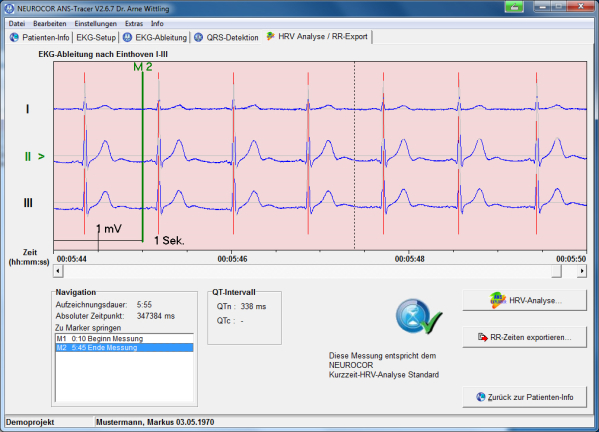
Task: Select lead III label
Action: click(x=28, y=203)
